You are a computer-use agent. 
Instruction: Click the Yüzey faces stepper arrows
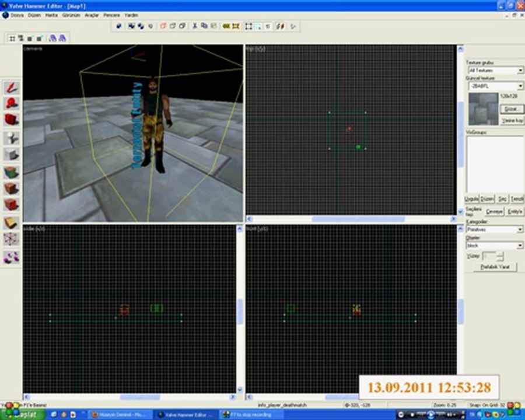pyautogui.click(x=500, y=257)
